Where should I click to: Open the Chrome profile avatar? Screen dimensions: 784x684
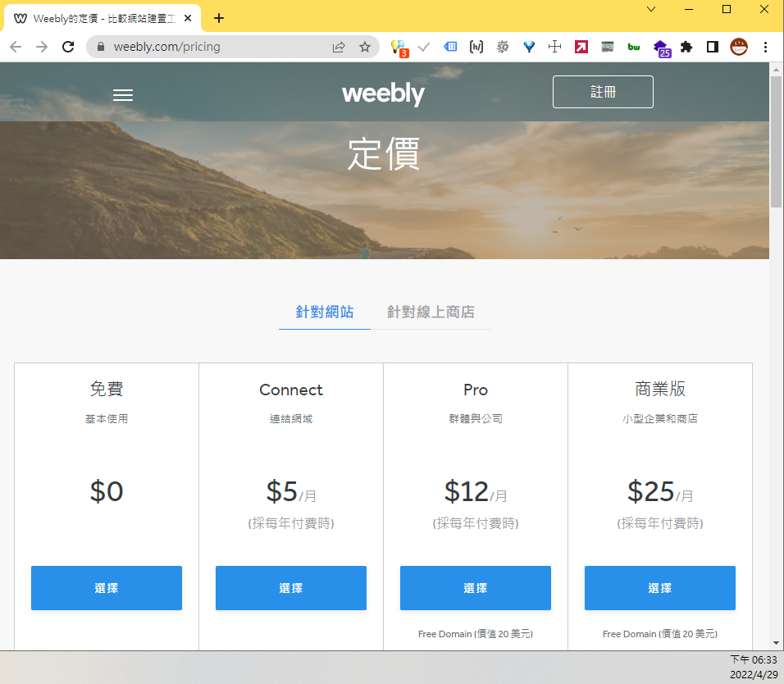[739, 47]
